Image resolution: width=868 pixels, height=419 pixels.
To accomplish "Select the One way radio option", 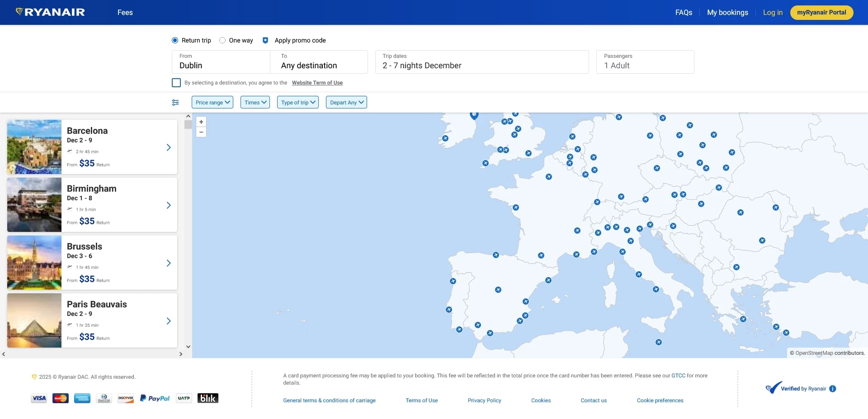I will click(x=222, y=40).
